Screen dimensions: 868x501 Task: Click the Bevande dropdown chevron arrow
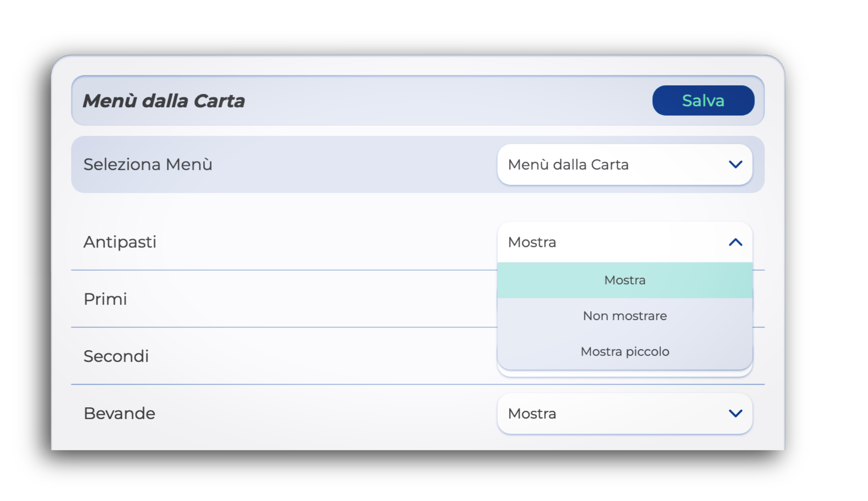(x=735, y=414)
